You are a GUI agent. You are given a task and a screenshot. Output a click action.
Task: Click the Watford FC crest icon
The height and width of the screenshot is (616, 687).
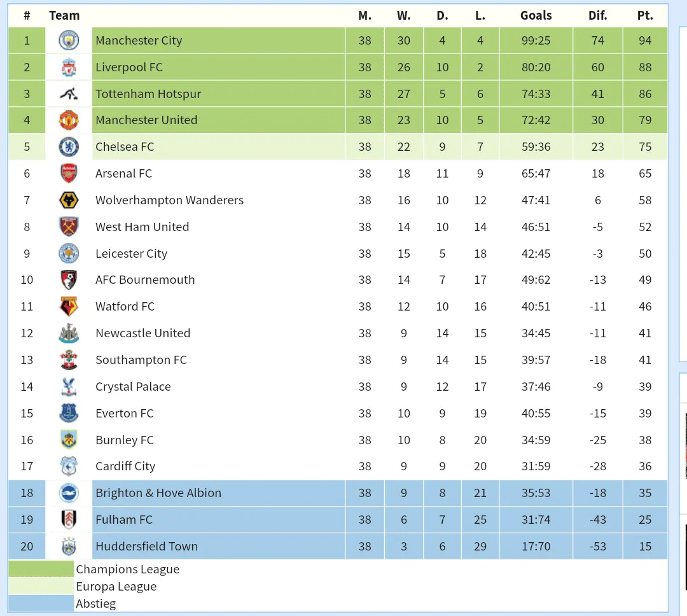click(x=69, y=307)
